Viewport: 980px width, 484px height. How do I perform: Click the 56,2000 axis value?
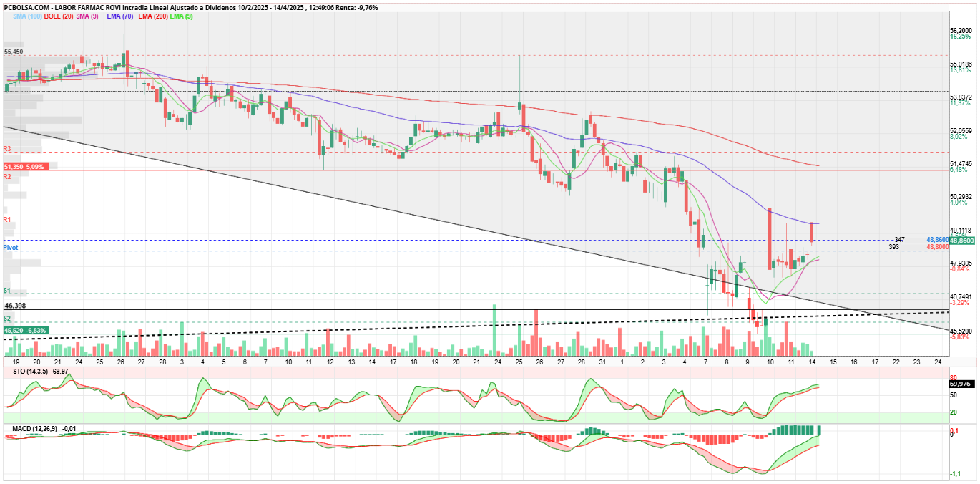[x=961, y=30]
